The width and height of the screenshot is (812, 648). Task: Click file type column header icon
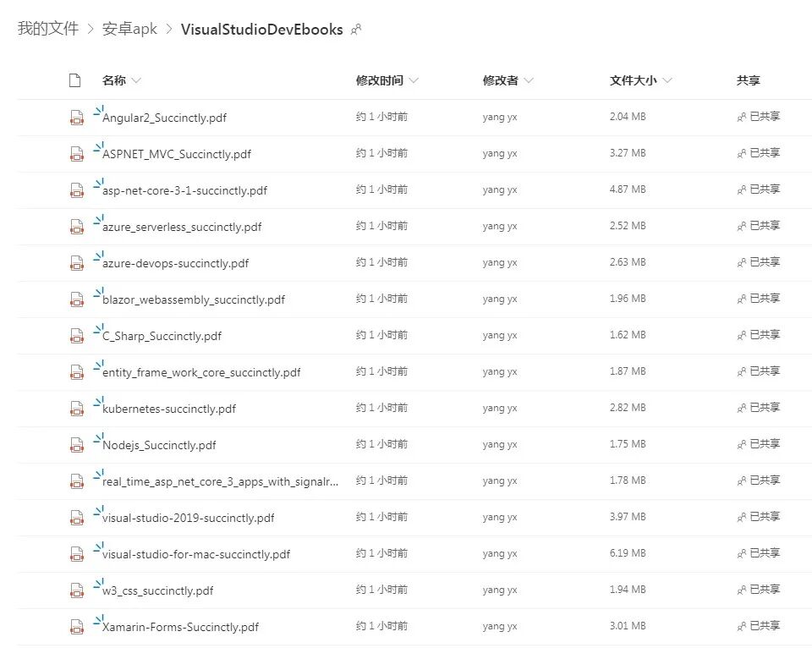pyautogui.click(x=75, y=80)
